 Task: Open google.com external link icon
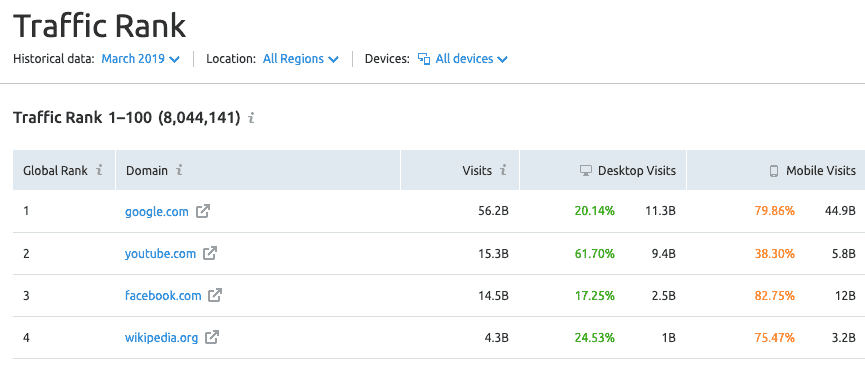click(x=203, y=211)
